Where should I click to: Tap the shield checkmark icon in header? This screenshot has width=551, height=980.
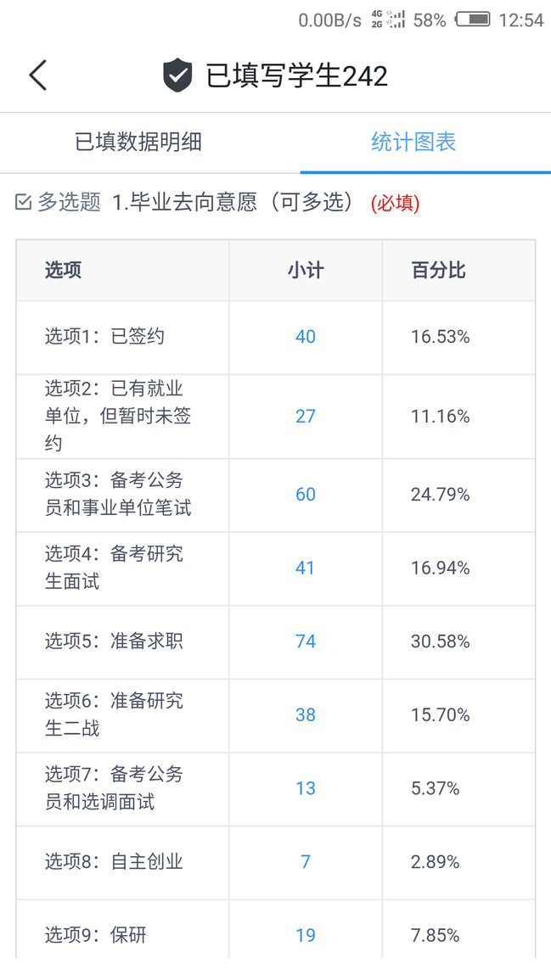click(x=177, y=76)
